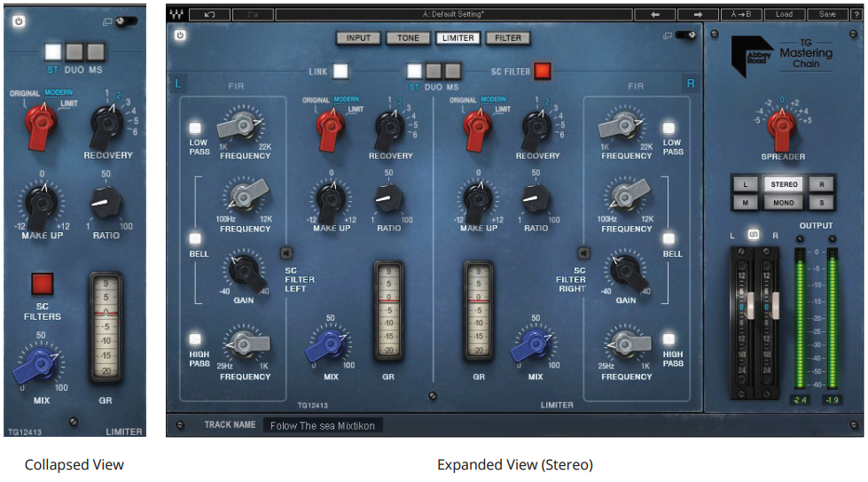Screen dimensions: 868x482
Task: Toggle the red SC FILTERS button in the collapsed view
Action: coord(42,284)
